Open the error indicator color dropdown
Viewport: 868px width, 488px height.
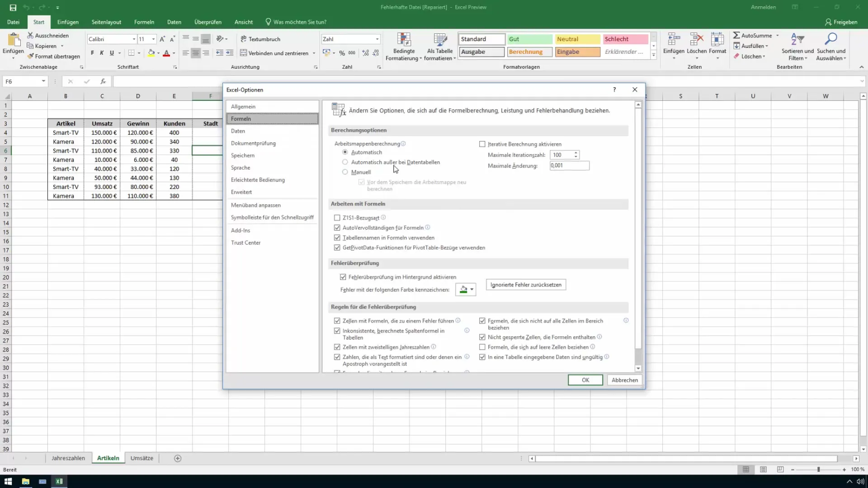[472, 290]
